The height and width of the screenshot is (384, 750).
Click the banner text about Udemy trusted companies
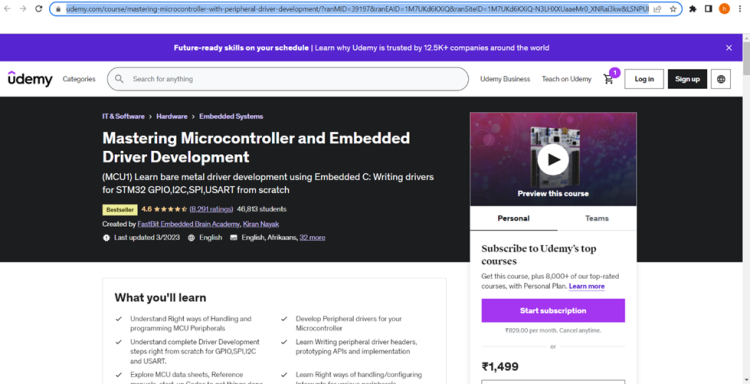tap(432, 48)
